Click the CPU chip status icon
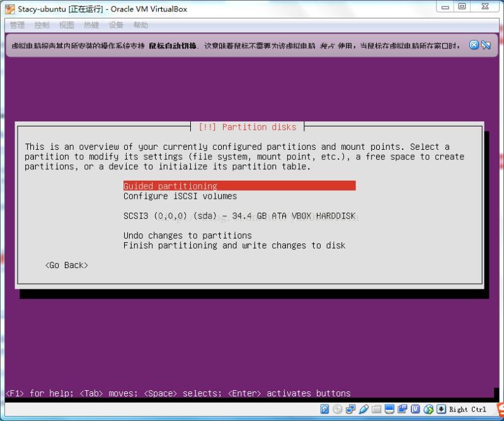504x421 pixels. click(x=415, y=409)
